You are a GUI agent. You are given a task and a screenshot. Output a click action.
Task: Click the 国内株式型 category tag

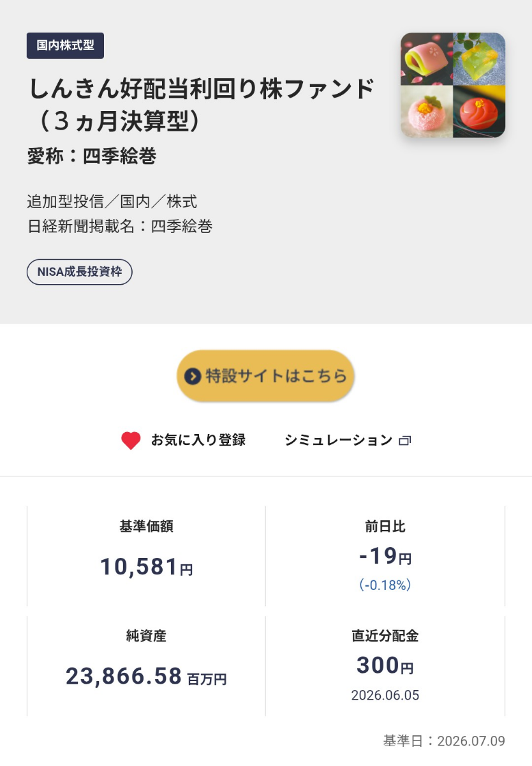(65, 45)
